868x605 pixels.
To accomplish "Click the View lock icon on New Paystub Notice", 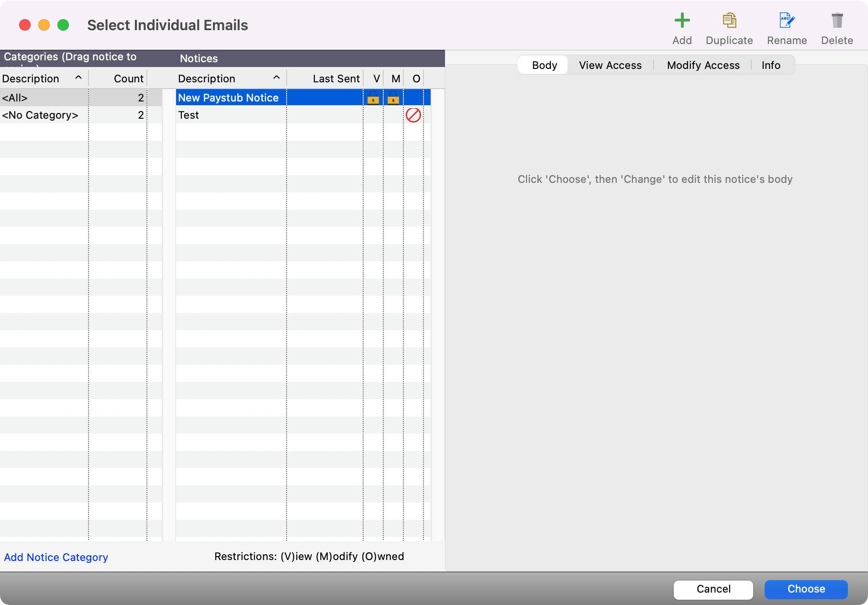I will pyautogui.click(x=373, y=98).
